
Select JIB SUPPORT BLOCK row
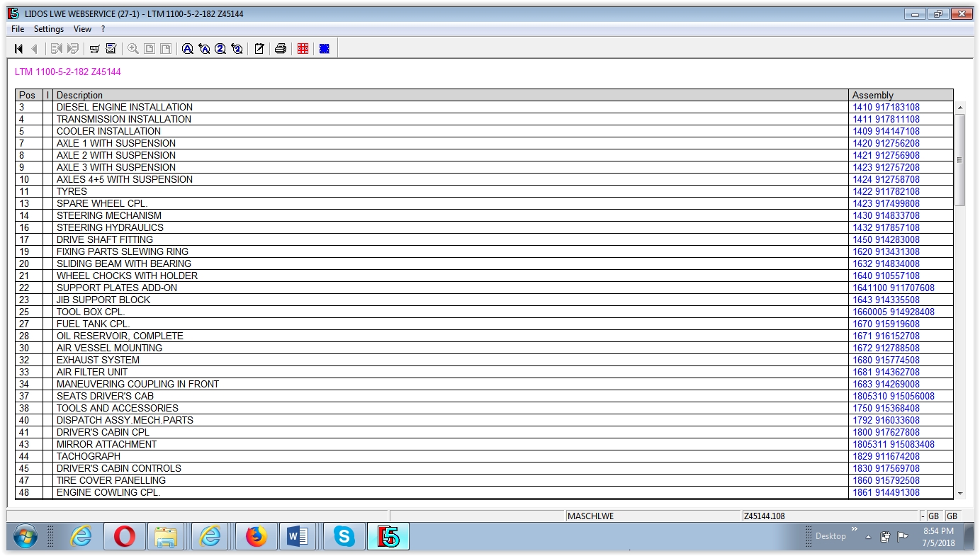(484, 300)
